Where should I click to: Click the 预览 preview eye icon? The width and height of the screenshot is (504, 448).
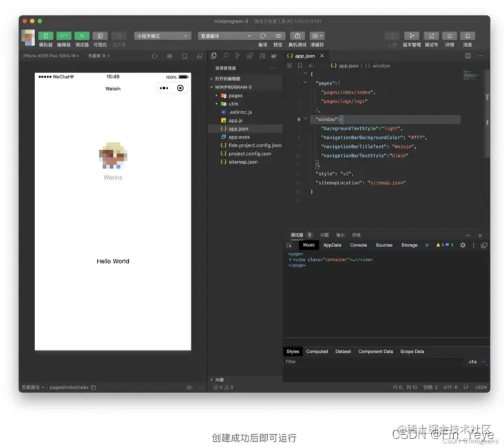(x=278, y=36)
